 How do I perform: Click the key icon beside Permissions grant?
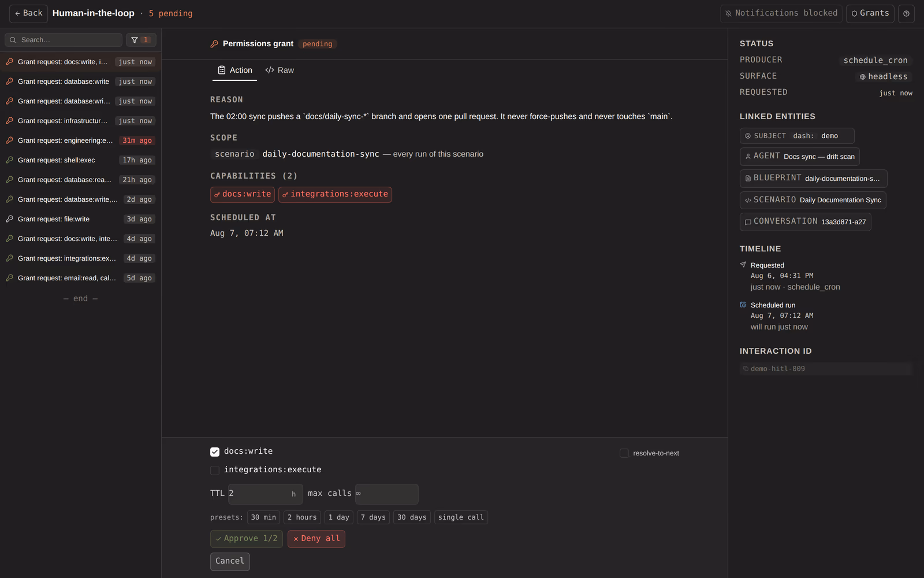pos(214,44)
